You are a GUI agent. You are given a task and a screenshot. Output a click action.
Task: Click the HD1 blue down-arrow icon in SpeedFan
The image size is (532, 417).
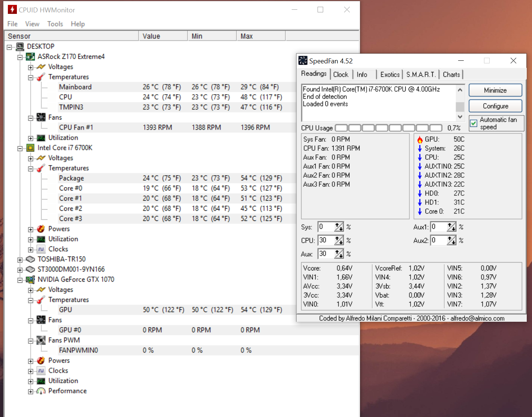tap(420, 202)
